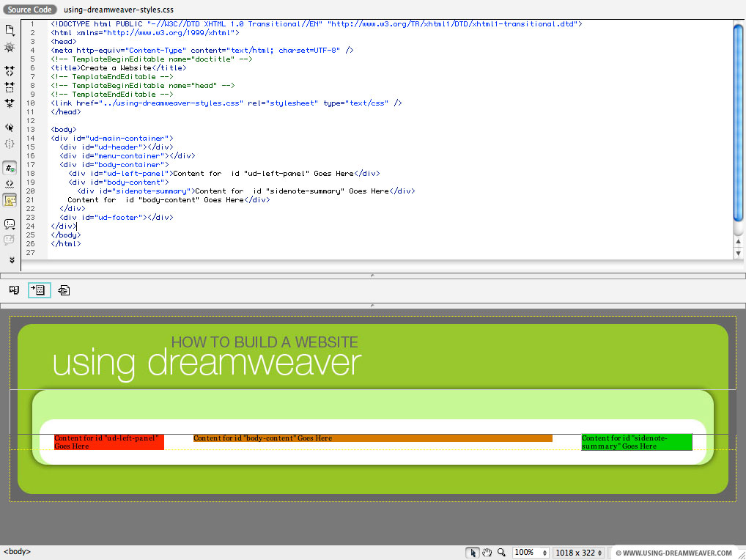Click line number 27 in the gutter
746x560 pixels.
tap(31, 253)
